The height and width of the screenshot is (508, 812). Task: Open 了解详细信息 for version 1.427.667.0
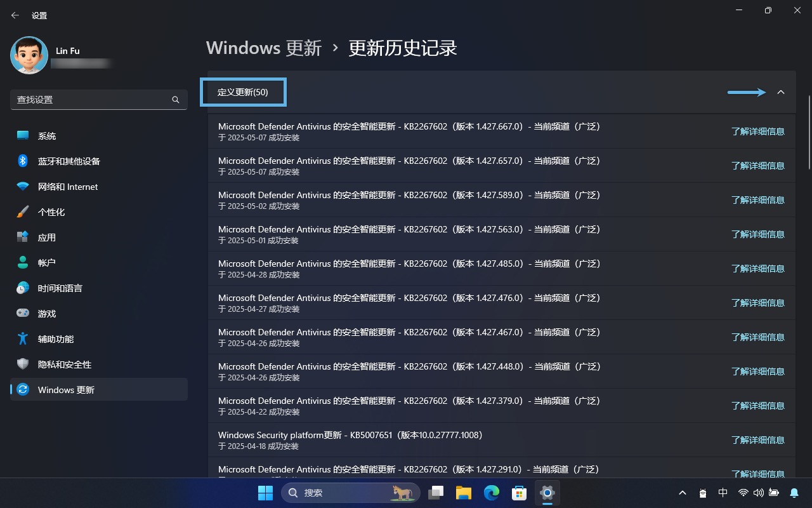pos(758,131)
